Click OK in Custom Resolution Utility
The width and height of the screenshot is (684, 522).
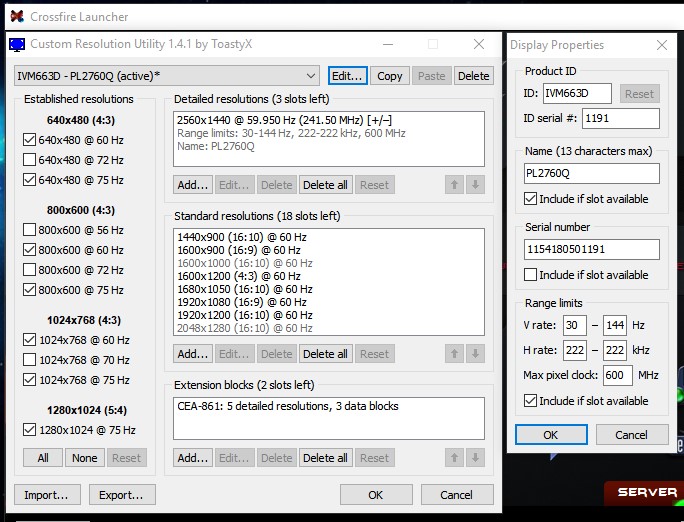point(376,495)
